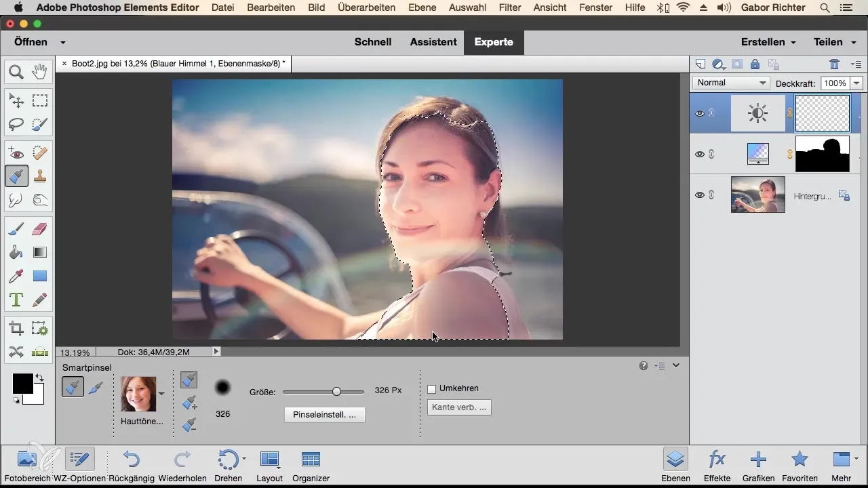Toggle visibility of top adjustment layer
Image resolution: width=868 pixels, height=488 pixels.
(699, 113)
